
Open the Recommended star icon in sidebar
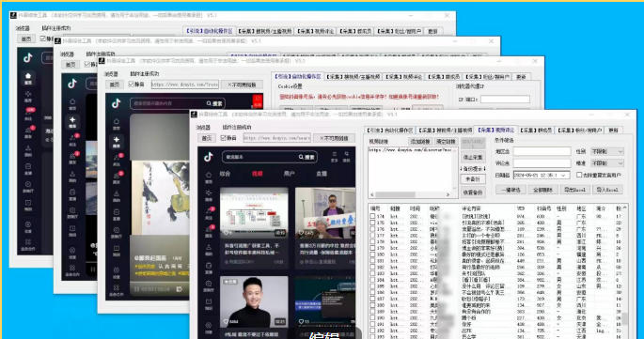[209, 194]
